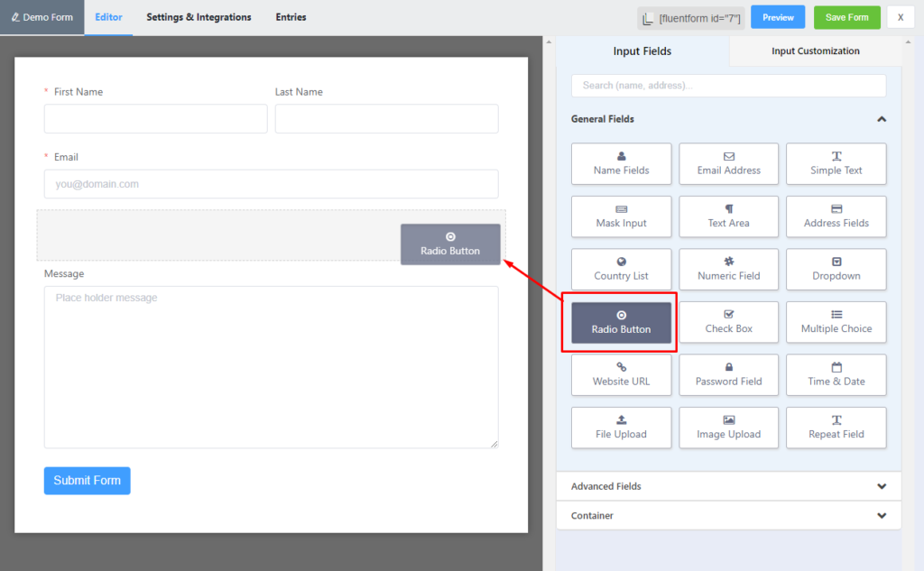
Task: Switch to the Entries tab
Action: (291, 16)
